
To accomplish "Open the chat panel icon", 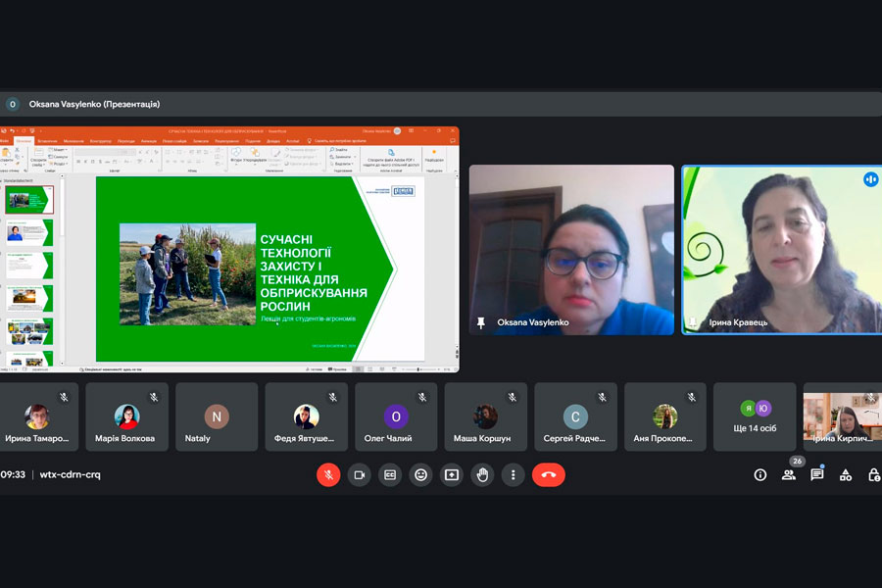I will click(817, 475).
